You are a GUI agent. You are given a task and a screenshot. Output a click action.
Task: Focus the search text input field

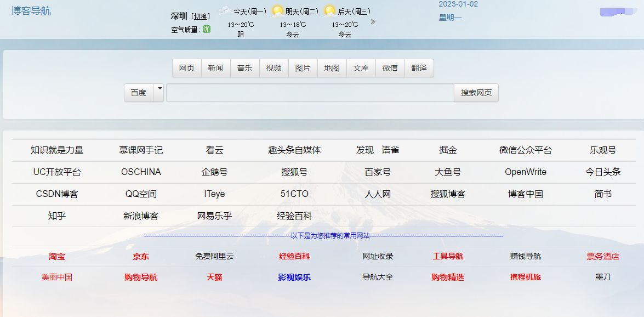click(x=310, y=93)
